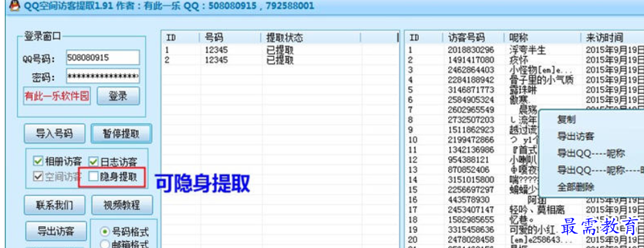Sort by 号码 column header
This screenshot has height=248, width=644.
pyautogui.click(x=230, y=38)
